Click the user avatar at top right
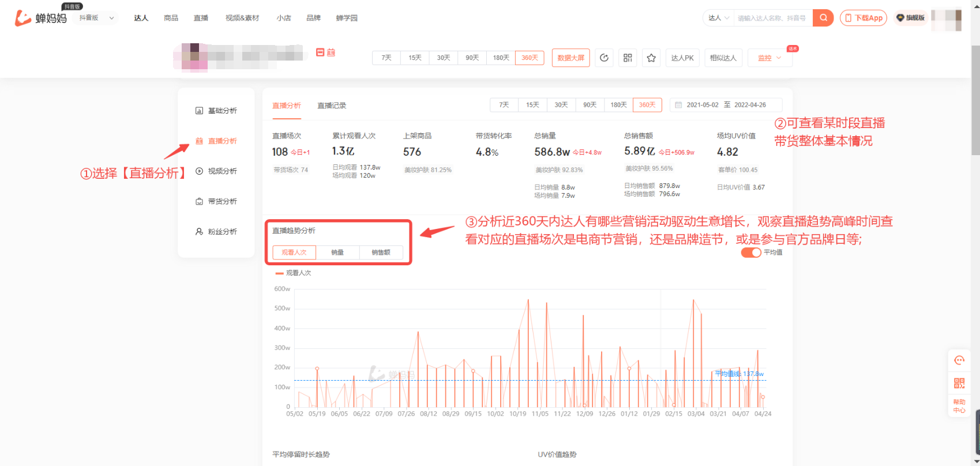The height and width of the screenshot is (466, 980). pyautogui.click(x=947, y=19)
